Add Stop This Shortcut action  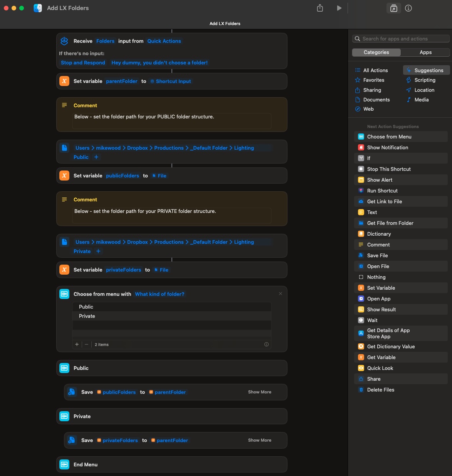click(x=401, y=169)
